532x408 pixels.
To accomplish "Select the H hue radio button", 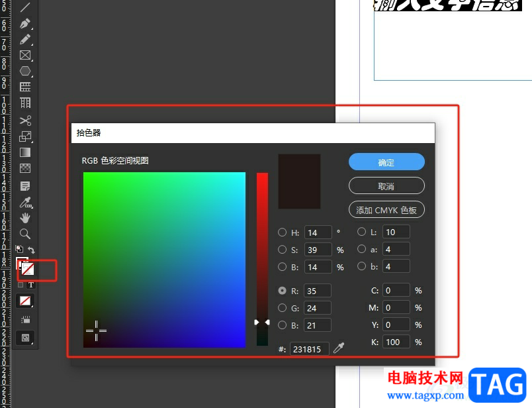I will (282, 232).
